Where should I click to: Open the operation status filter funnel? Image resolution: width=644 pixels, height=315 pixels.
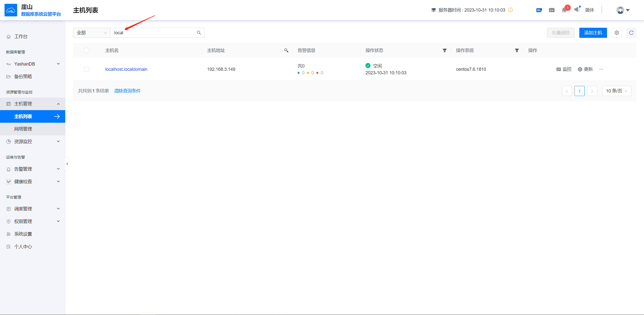pyautogui.click(x=444, y=50)
